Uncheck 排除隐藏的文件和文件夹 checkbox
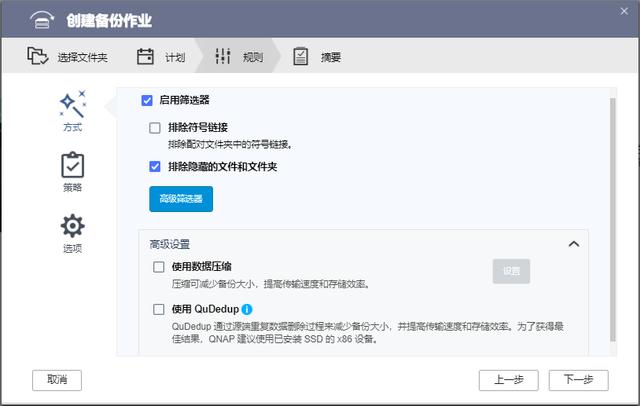Viewport: 640px width, 406px height. [x=155, y=166]
